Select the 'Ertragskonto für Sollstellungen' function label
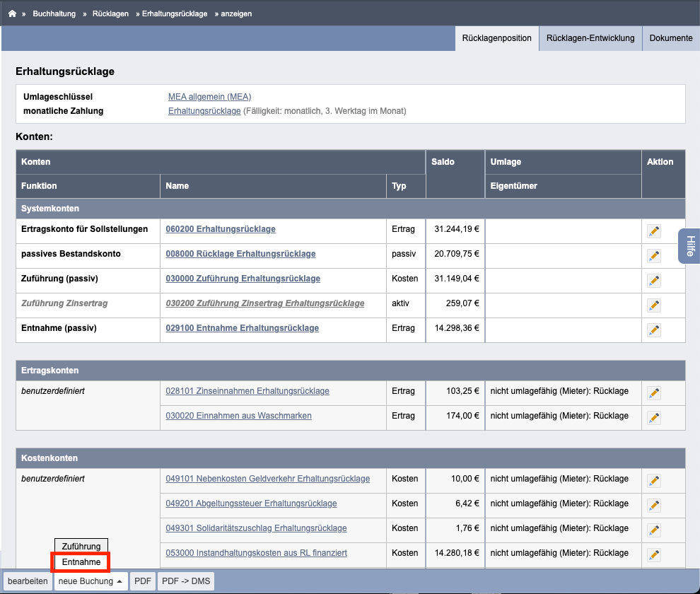The width and height of the screenshot is (700, 594). coord(84,229)
